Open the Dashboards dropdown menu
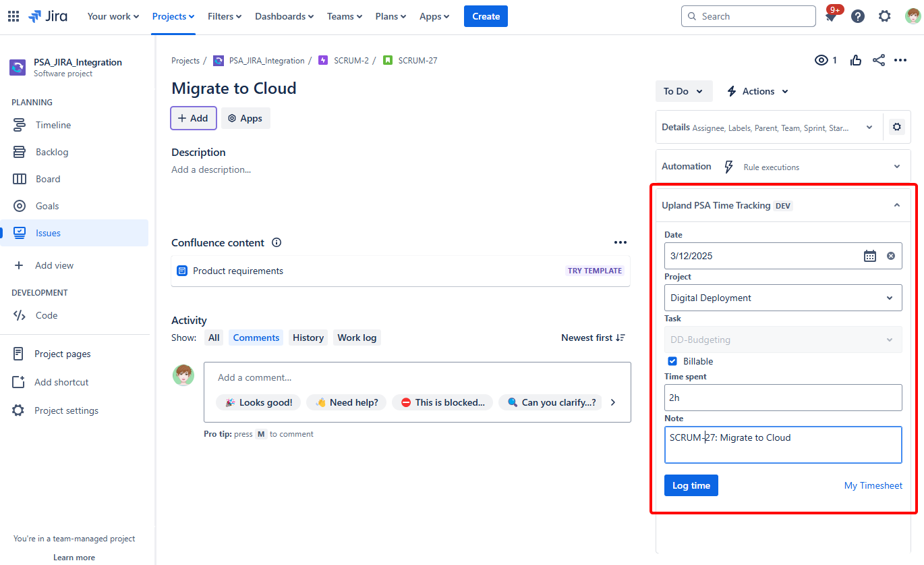This screenshot has height=565, width=924. (x=284, y=16)
